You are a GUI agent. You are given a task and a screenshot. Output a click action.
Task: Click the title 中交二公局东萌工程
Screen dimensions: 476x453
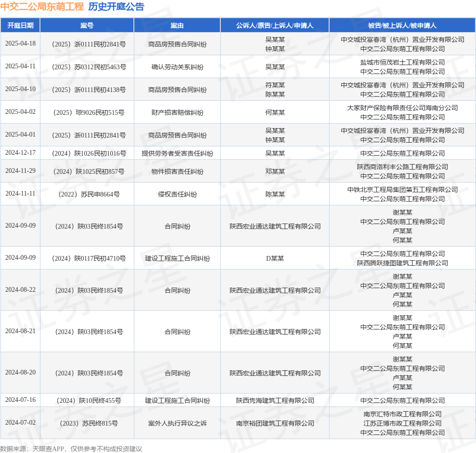click(42, 7)
